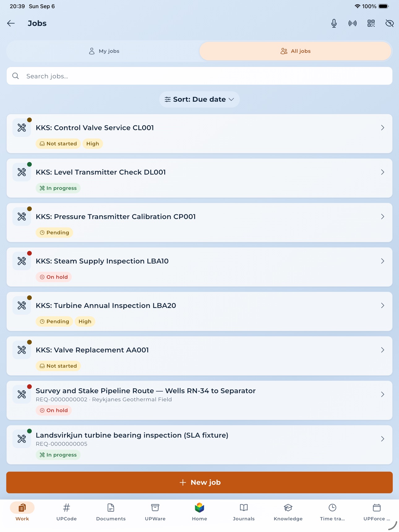
Task: Go back using the arrow icon
Action: click(x=11, y=23)
